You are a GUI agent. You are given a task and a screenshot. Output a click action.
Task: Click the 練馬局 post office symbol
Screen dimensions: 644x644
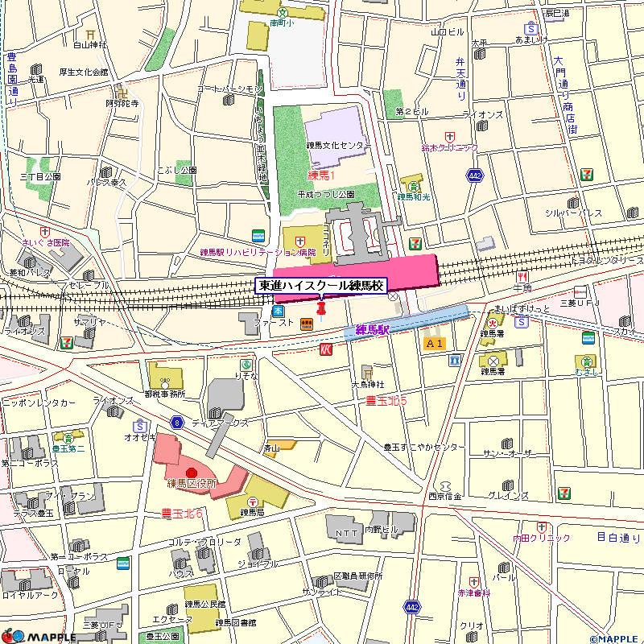(252, 501)
